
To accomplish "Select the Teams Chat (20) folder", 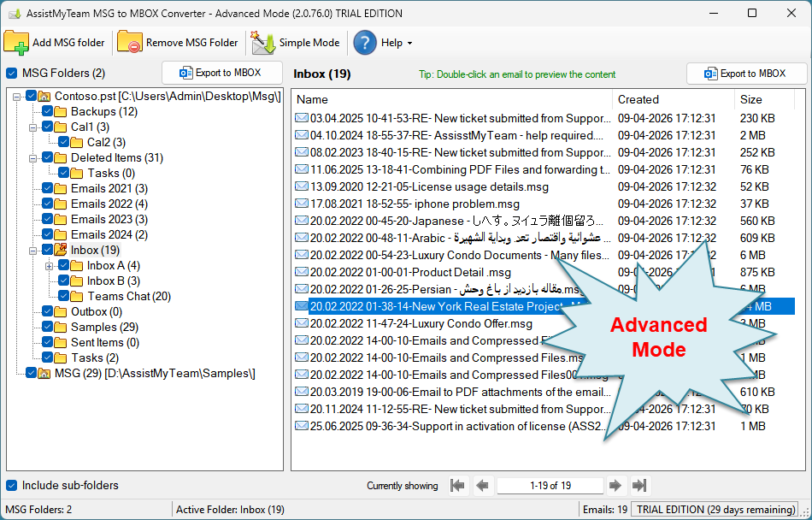I will click(128, 296).
